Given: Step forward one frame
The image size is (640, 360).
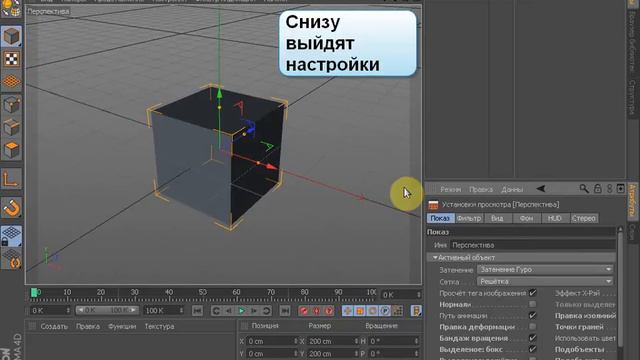Looking at the screenshot, I should tap(254, 311).
